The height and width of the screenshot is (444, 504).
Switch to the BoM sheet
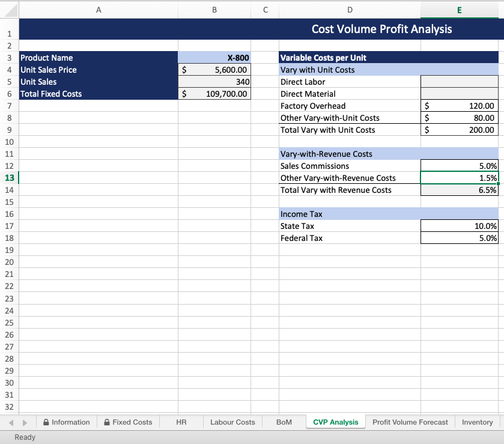[x=283, y=422]
